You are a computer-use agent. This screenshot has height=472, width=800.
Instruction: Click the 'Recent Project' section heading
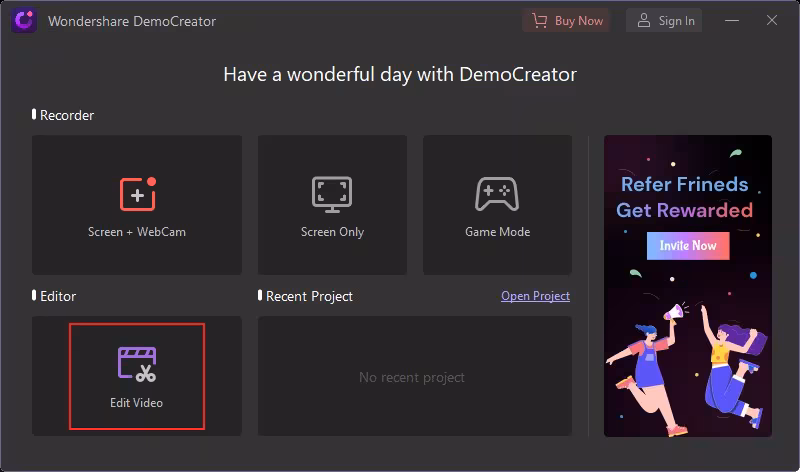click(309, 296)
